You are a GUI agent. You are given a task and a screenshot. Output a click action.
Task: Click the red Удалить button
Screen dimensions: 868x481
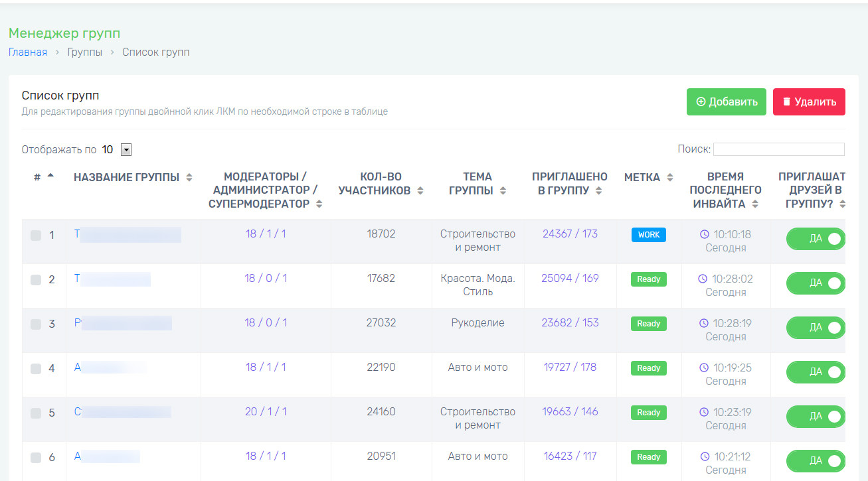(x=809, y=102)
